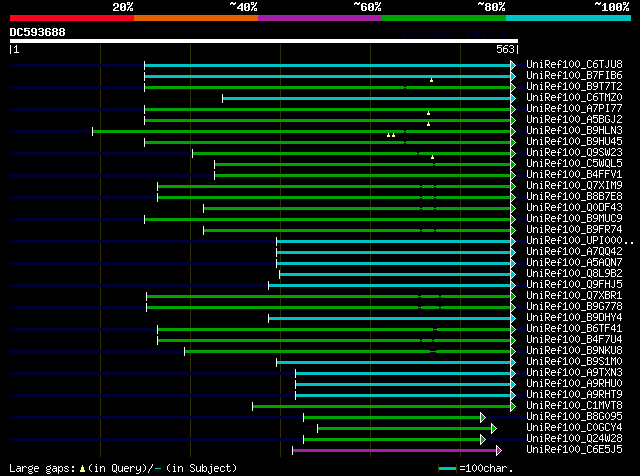This screenshot has height=476, width=640.
Task: Select the UniRef100_C1MVT8 label
Action: point(574,406)
